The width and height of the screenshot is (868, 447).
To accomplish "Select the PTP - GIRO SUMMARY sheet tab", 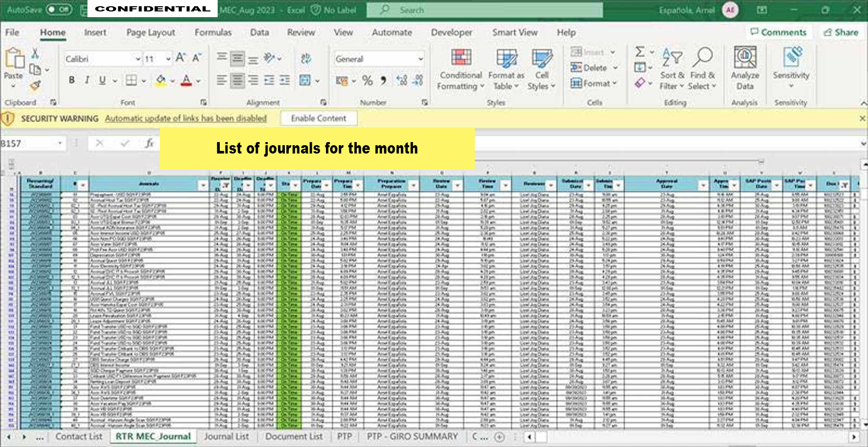I will (x=412, y=437).
